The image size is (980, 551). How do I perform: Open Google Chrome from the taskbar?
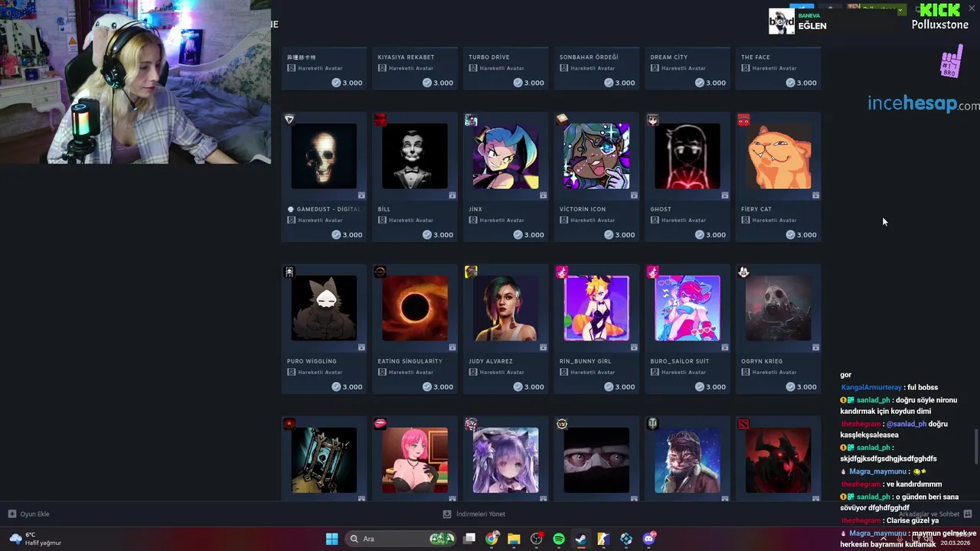(x=492, y=539)
